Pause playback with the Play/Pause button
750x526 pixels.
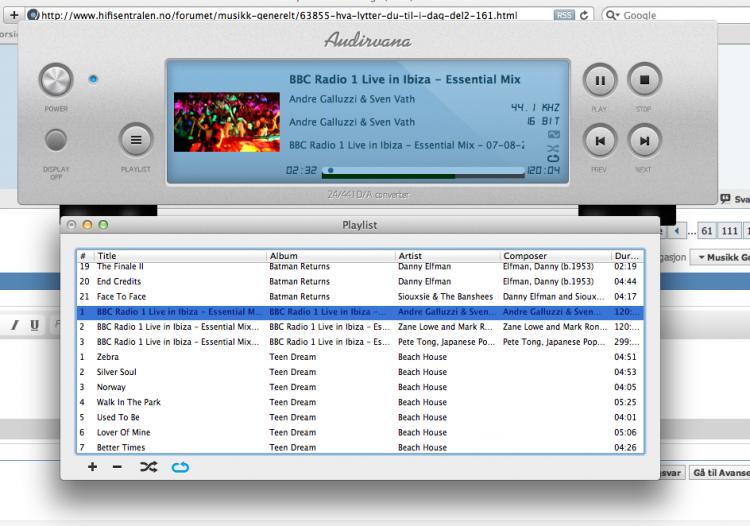tap(600, 80)
